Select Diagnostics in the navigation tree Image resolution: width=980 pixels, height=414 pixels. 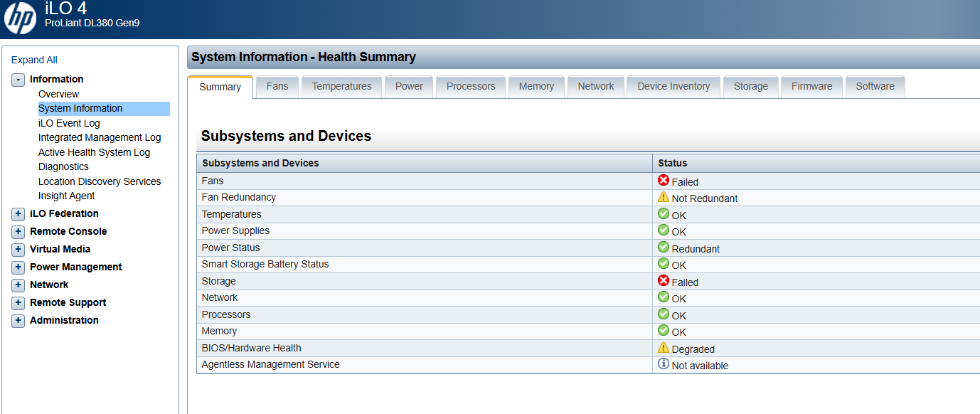(63, 166)
